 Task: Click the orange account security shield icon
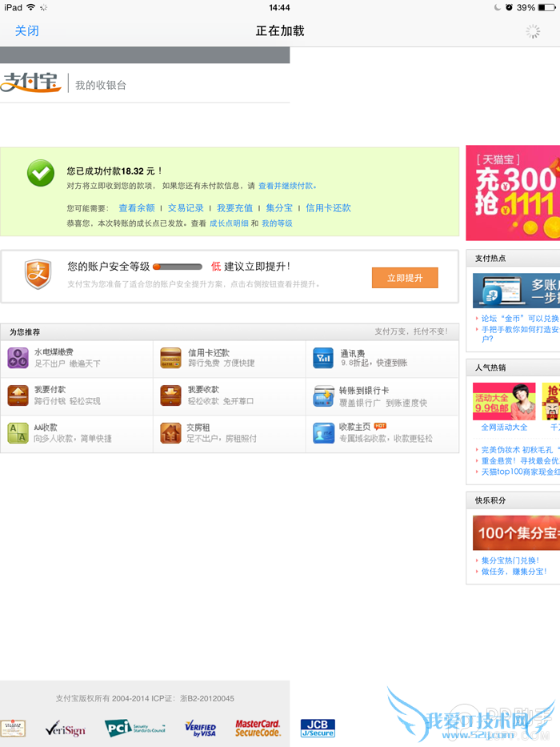click(x=38, y=275)
